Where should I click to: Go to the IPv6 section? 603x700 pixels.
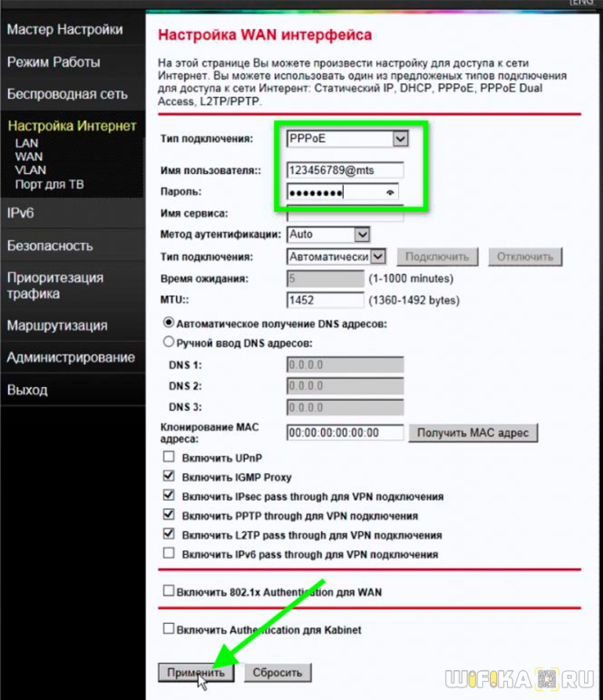point(20,213)
